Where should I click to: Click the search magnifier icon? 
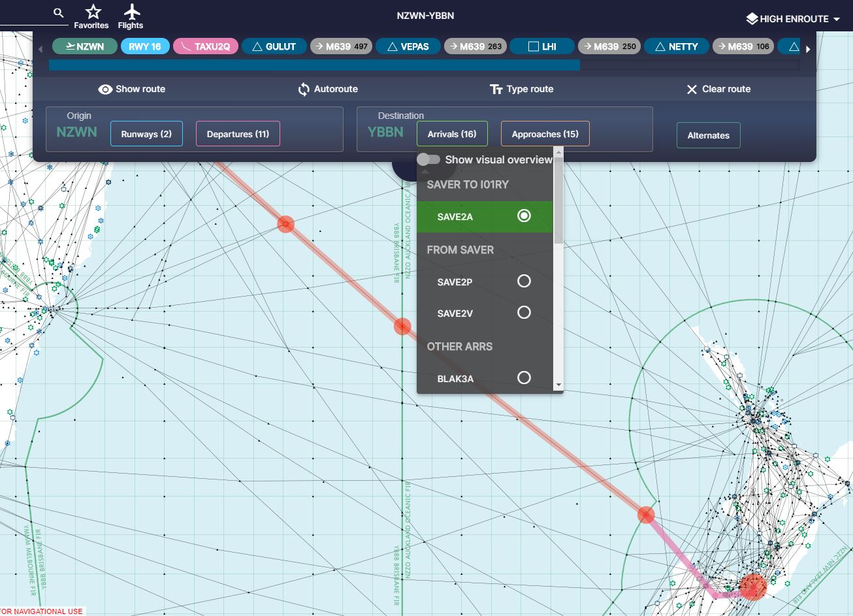click(59, 13)
